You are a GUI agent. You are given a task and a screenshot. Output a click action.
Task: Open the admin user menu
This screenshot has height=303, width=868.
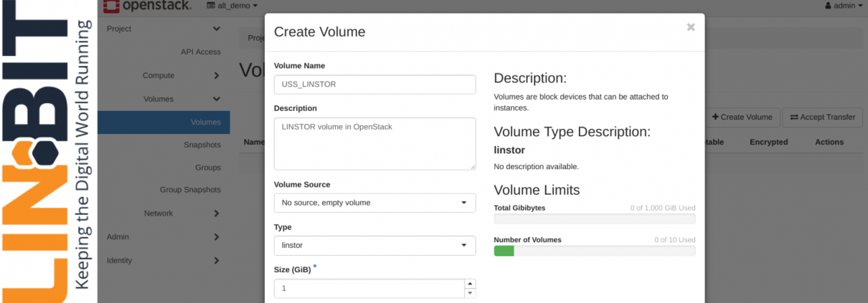click(844, 6)
